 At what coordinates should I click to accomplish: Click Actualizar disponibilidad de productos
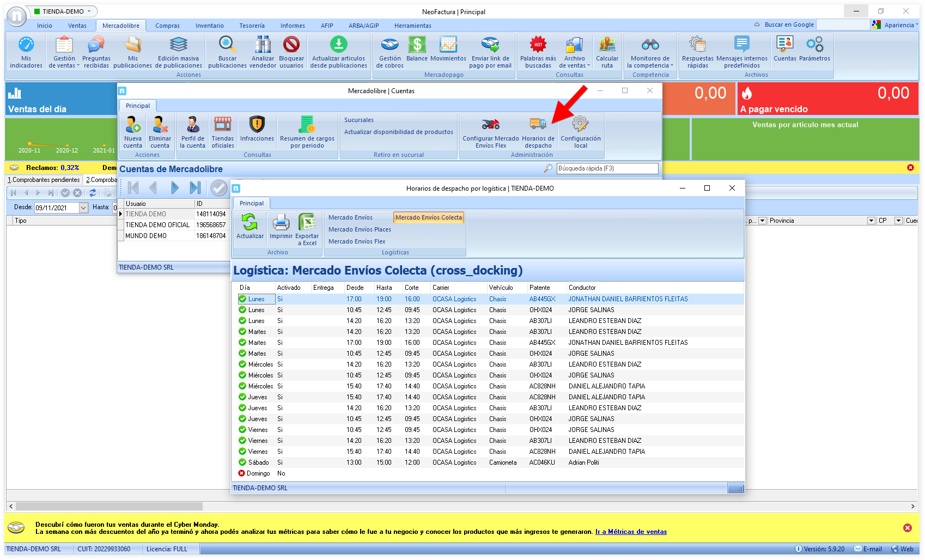coord(398,132)
